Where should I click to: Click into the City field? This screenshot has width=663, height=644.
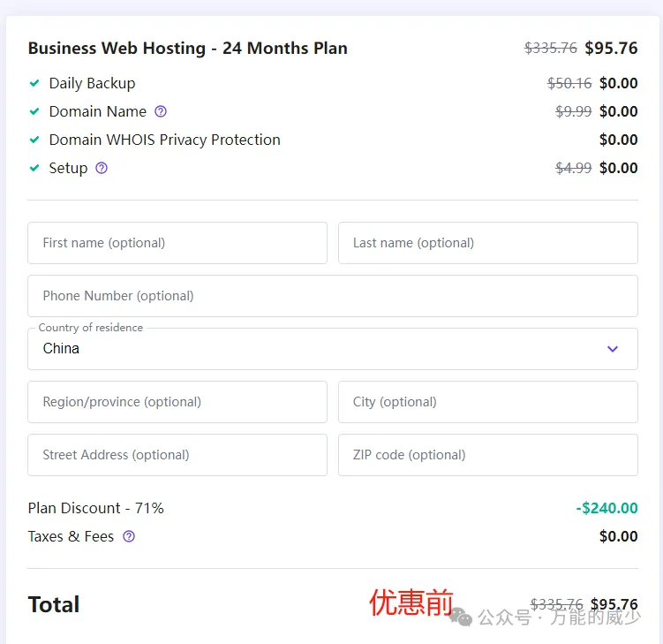(x=487, y=402)
